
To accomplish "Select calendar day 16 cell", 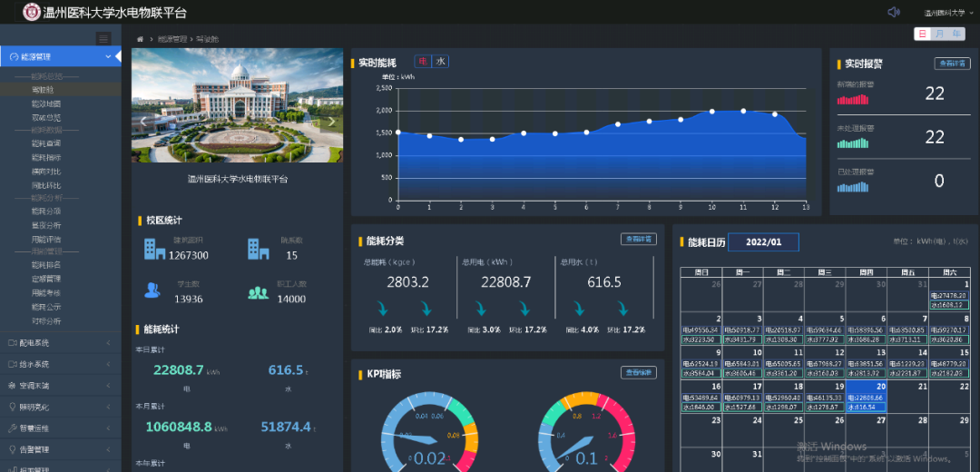I will click(x=701, y=396).
